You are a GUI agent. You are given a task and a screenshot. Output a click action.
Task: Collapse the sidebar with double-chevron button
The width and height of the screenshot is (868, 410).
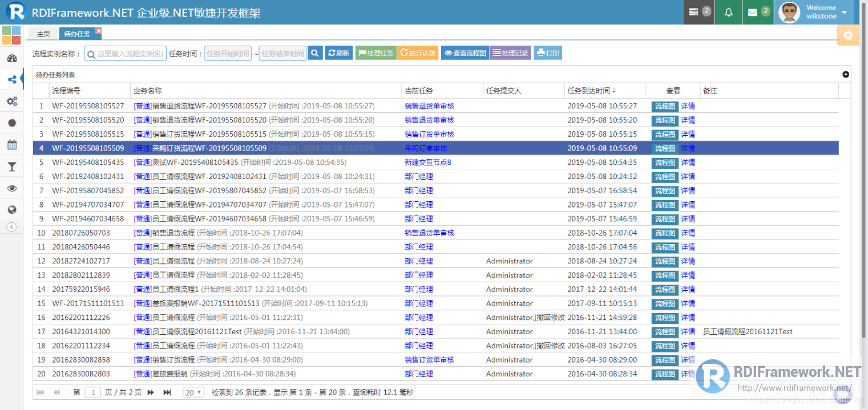coord(11,227)
